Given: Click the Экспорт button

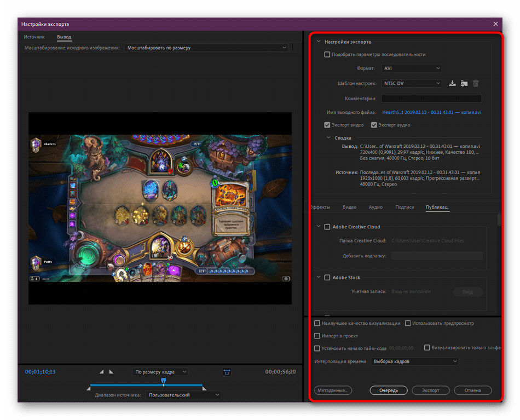Looking at the screenshot, I should [430, 390].
